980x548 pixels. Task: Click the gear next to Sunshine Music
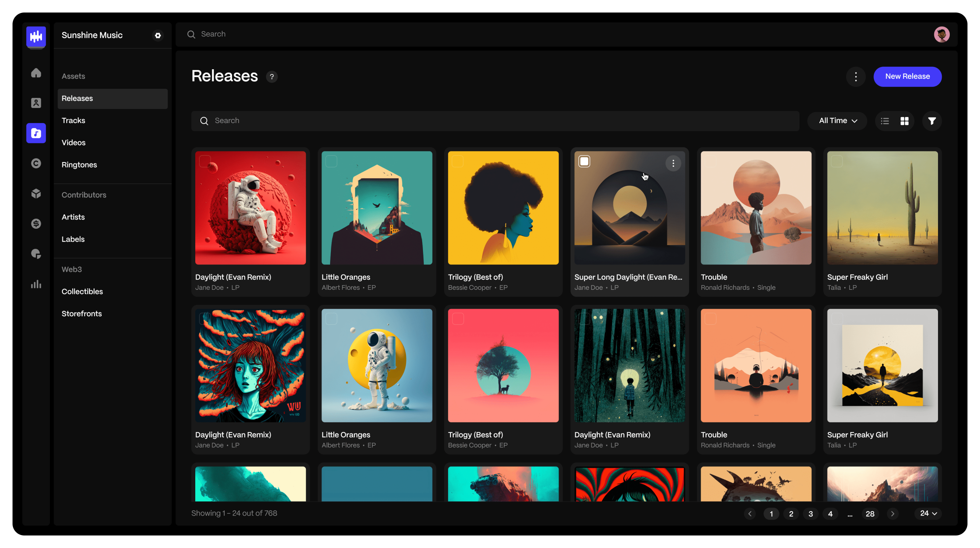click(x=158, y=35)
